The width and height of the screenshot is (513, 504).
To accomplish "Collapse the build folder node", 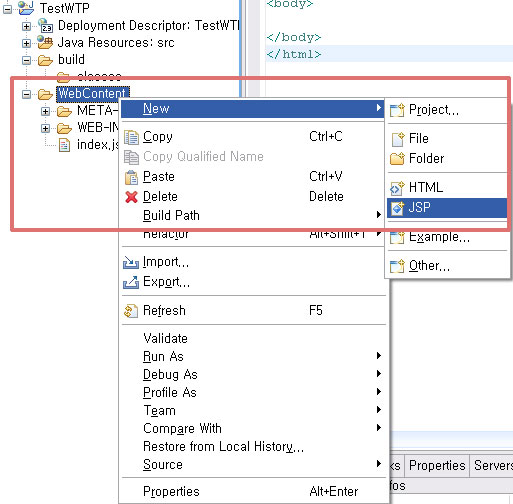I will click(x=26, y=60).
